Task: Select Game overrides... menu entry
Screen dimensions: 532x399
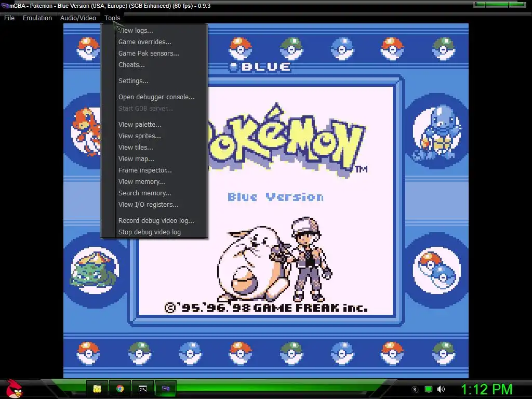Action: coord(155,42)
